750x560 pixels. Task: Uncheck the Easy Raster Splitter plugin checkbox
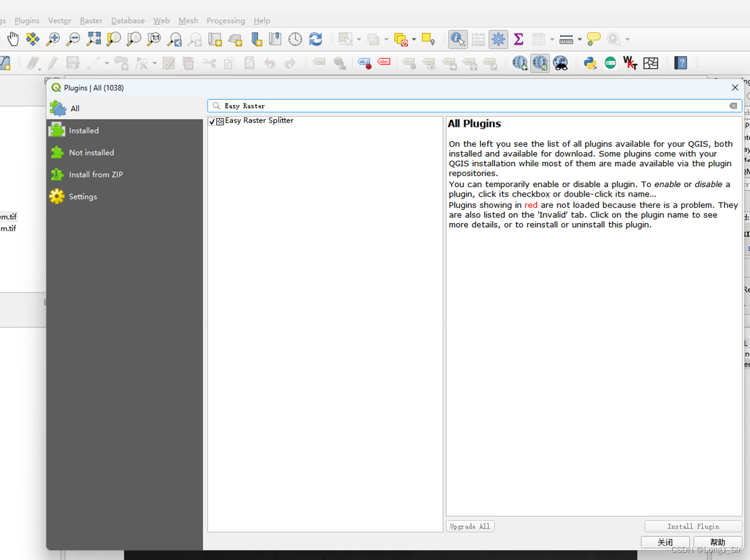[212, 122]
